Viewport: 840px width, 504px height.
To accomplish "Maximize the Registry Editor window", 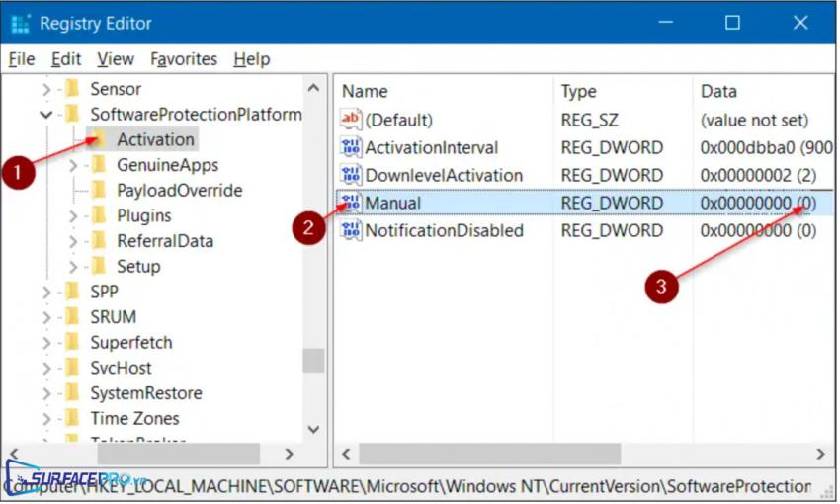I will [x=732, y=23].
